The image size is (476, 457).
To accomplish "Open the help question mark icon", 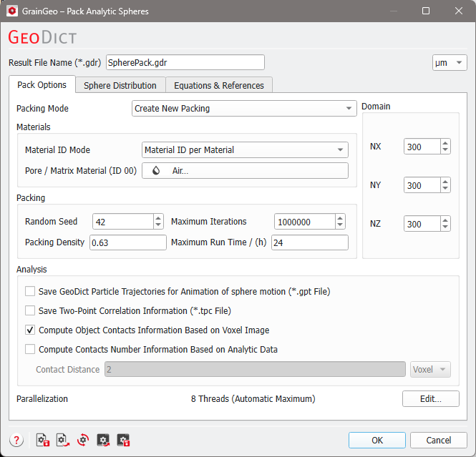I will (16, 440).
